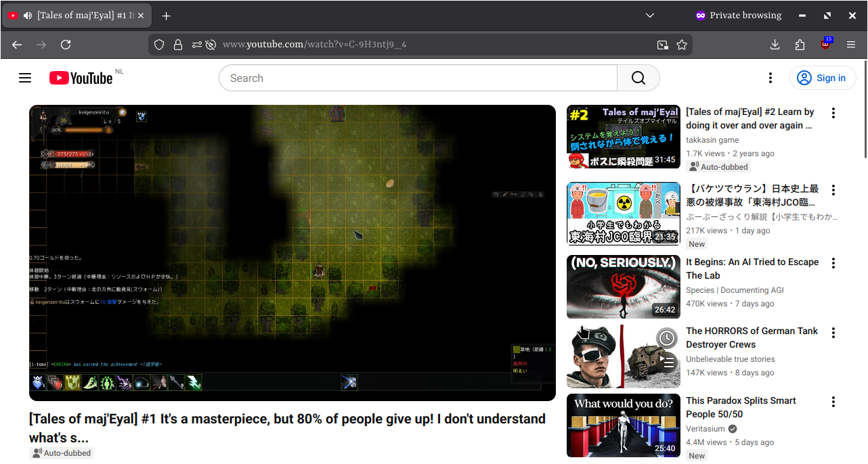Open the Firefox application menu
The height and width of the screenshot is (464, 868).
point(851,45)
